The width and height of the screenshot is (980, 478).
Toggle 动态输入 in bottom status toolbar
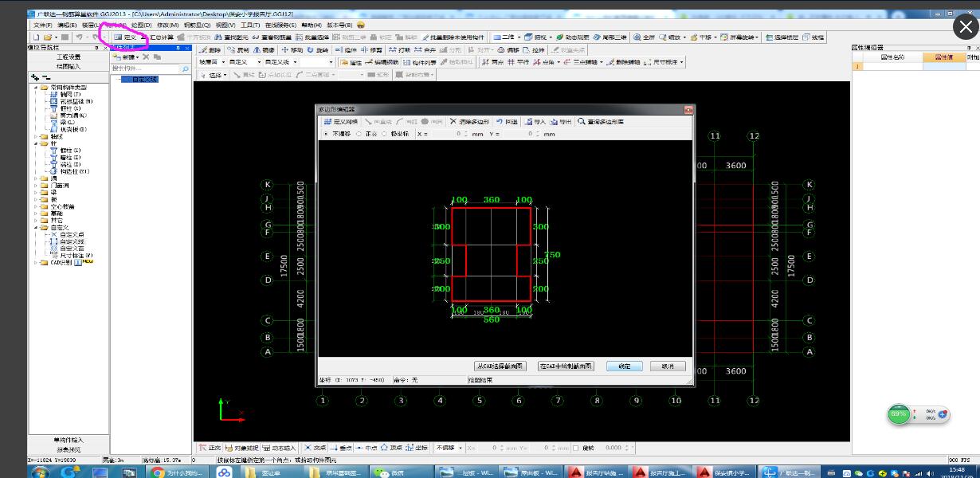coord(278,449)
